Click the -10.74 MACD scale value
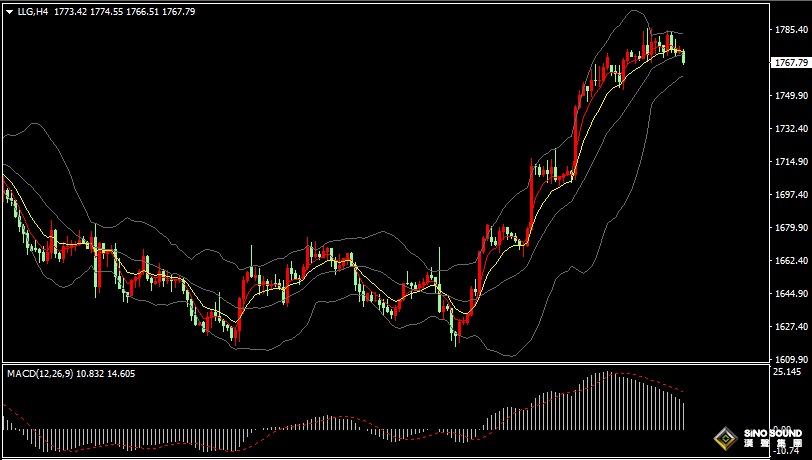This screenshot has height=460, width=812. [x=787, y=452]
